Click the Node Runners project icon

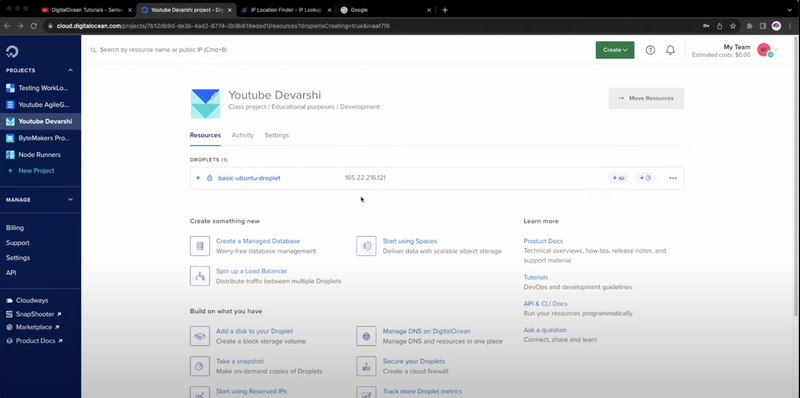10,155
